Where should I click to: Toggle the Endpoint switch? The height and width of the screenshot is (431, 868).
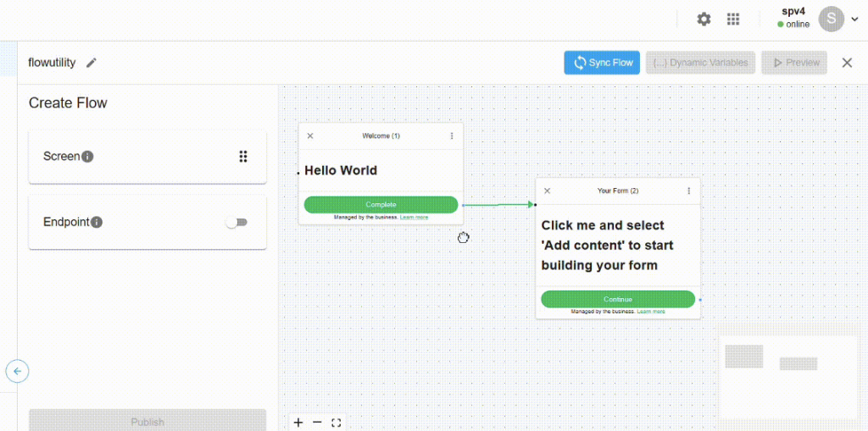click(236, 222)
